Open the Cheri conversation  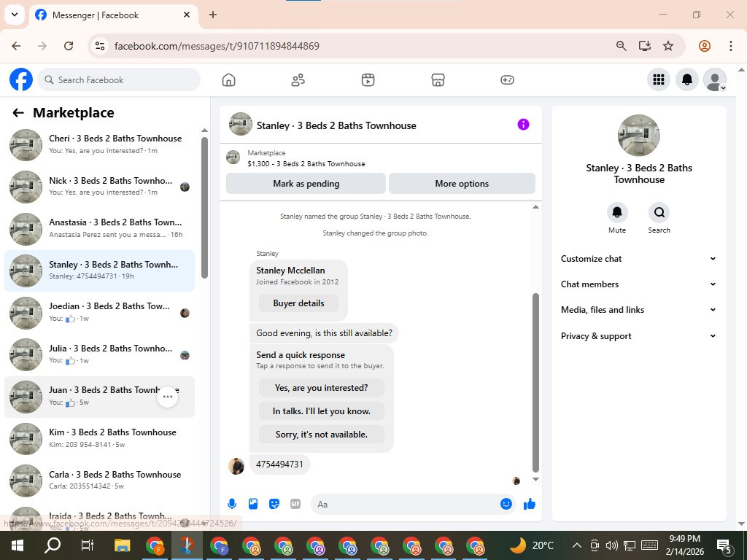[x=99, y=144]
